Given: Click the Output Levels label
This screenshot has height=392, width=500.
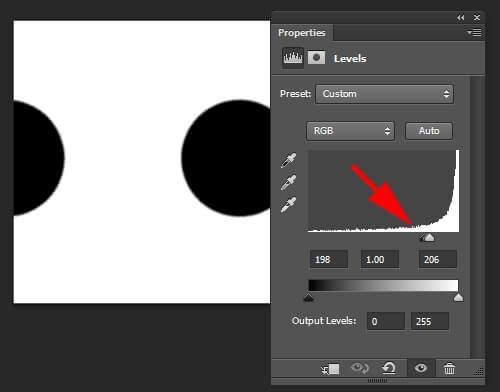Looking at the screenshot, I should [324, 321].
